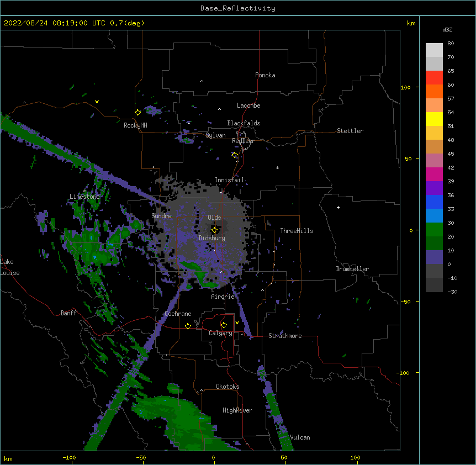Pick the slate purple 0-10 dBZ legend swatch
The image size is (476, 465).
(x=434, y=257)
